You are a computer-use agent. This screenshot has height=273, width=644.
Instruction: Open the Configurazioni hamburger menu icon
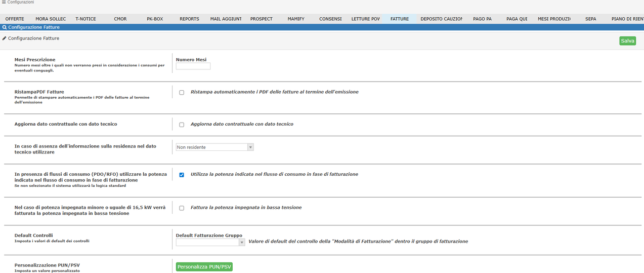coord(4,3)
